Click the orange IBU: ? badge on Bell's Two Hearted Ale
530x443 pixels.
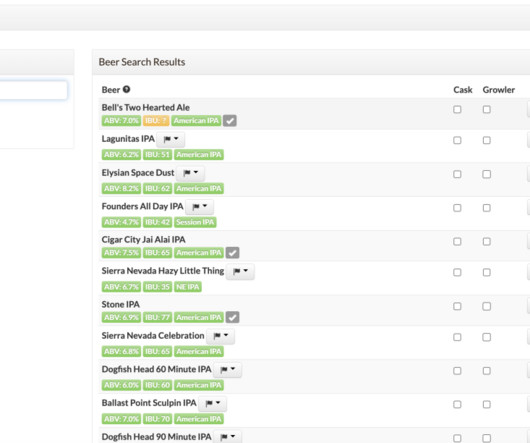[x=156, y=121]
